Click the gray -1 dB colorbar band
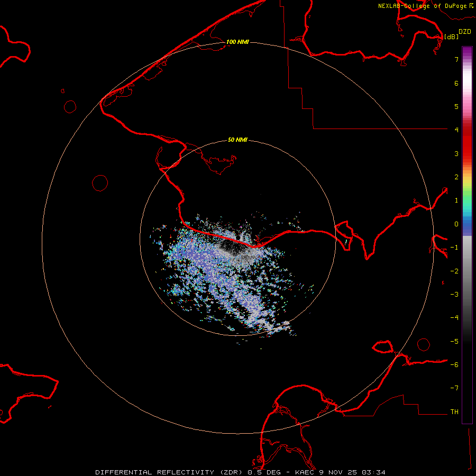This screenshot has height=476, width=476. 467,248
